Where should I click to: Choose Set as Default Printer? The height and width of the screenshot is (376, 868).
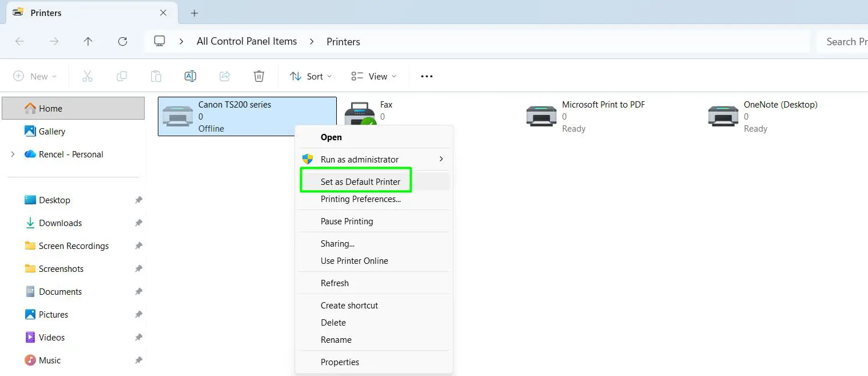(x=374, y=182)
